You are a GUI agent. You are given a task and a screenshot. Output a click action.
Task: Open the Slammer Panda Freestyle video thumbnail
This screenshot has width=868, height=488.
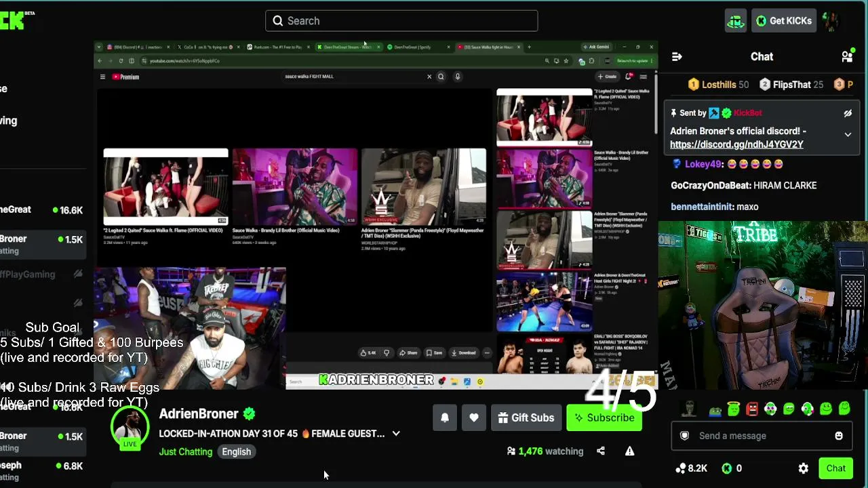(x=423, y=186)
